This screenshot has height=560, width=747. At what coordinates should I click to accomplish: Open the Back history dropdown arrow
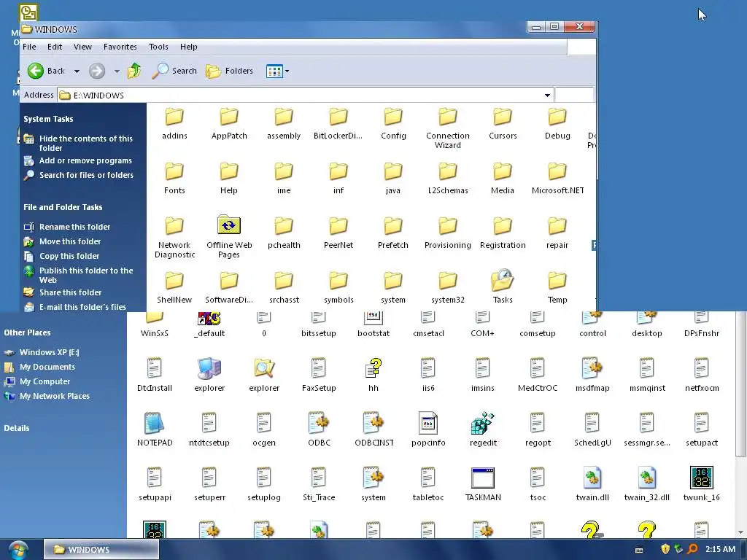coord(77,71)
